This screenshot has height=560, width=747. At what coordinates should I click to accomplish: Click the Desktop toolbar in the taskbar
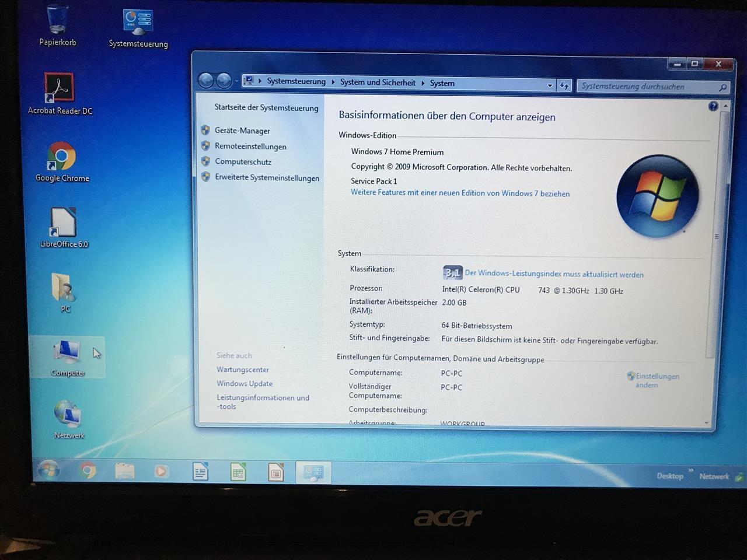point(669,476)
